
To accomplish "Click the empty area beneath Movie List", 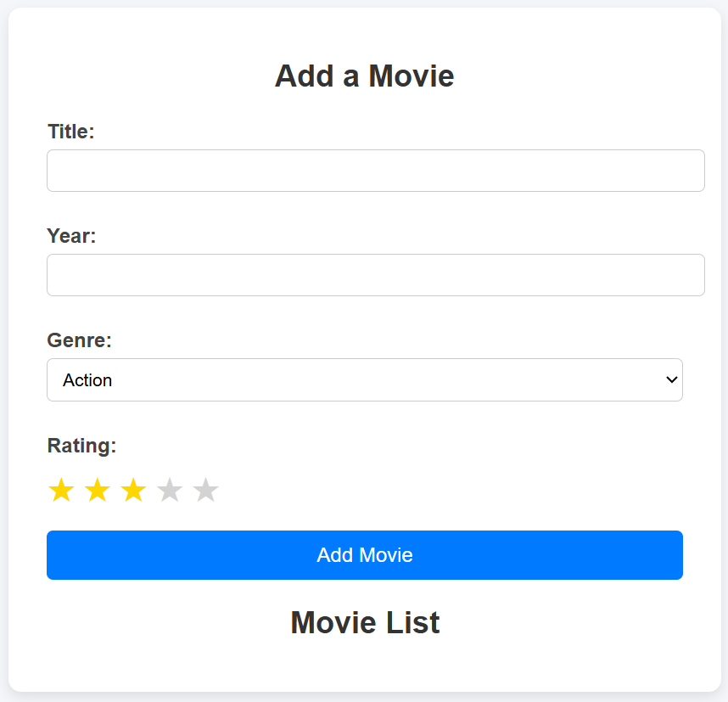I will (365, 667).
